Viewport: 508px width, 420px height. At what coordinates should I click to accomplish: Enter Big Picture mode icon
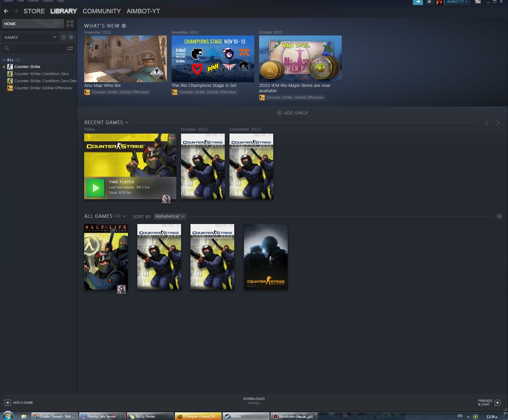(478, 2)
